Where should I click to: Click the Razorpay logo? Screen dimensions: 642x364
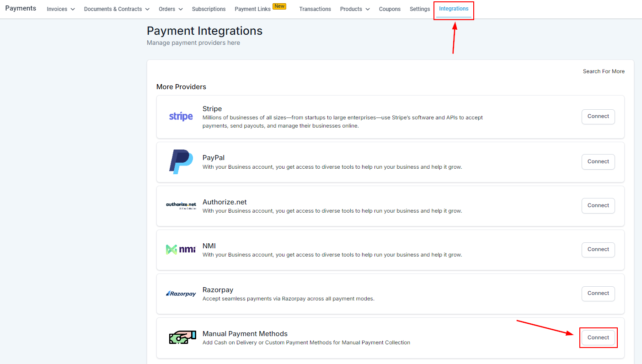tap(181, 294)
